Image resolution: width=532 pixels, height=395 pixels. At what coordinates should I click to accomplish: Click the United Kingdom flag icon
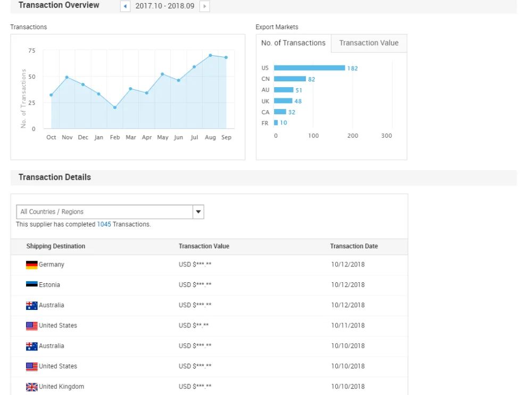click(32, 387)
